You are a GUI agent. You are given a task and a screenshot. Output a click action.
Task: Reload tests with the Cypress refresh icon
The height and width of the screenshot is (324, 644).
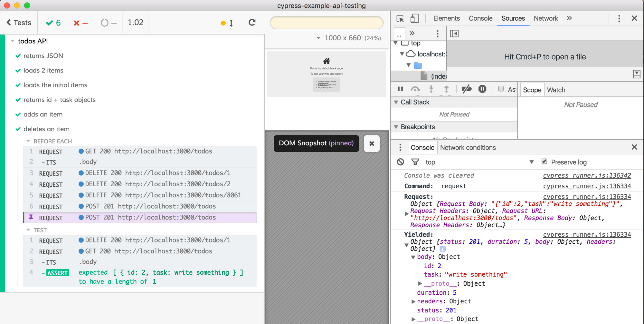(252, 23)
